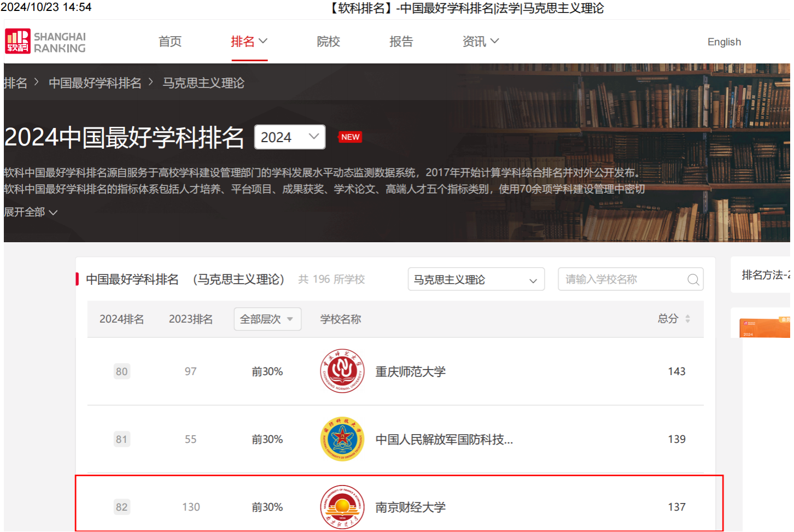Click the red NEW badge
Screen dimensions: 794x532
click(x=350, y=137)
